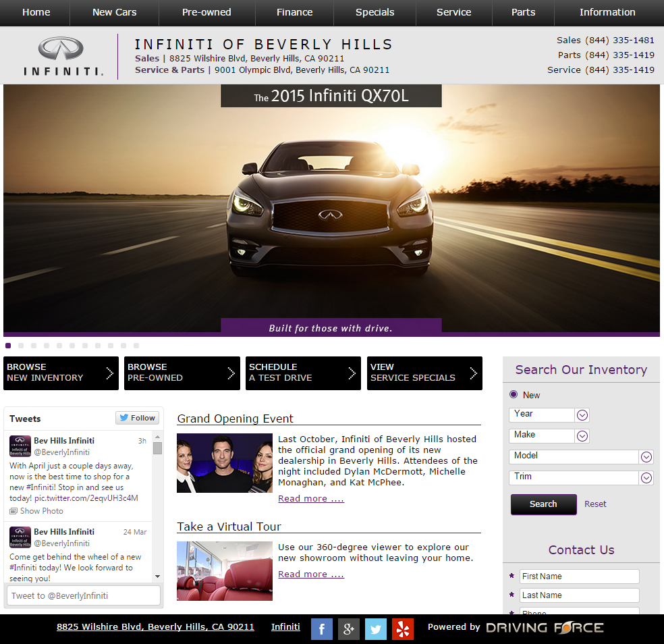664x644 pixels.
Task: Click the Google+ icon in the footer
Action: (x=349, y=628)
